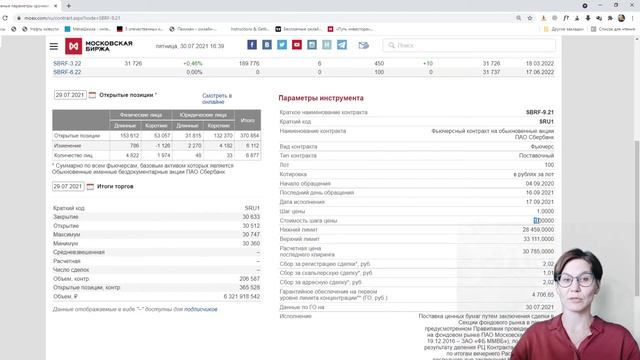Click the highlighted Стоимость шага цены value
The height and width of the screenshot is (360, 640).
tap(544, 221)
